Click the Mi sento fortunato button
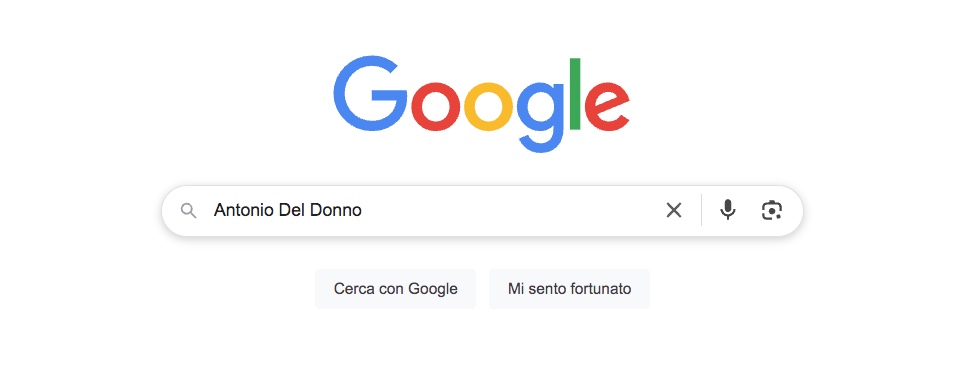 click(570, 289)
